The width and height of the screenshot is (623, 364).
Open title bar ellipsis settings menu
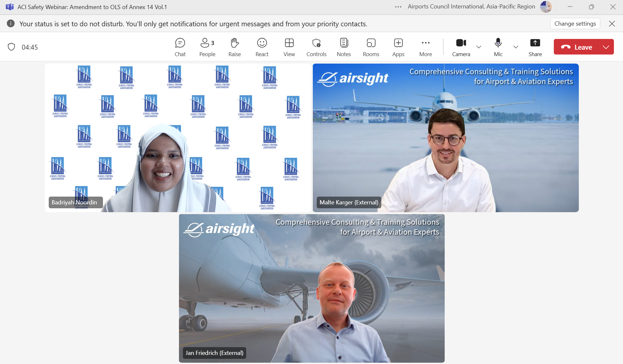pos(398,7)
